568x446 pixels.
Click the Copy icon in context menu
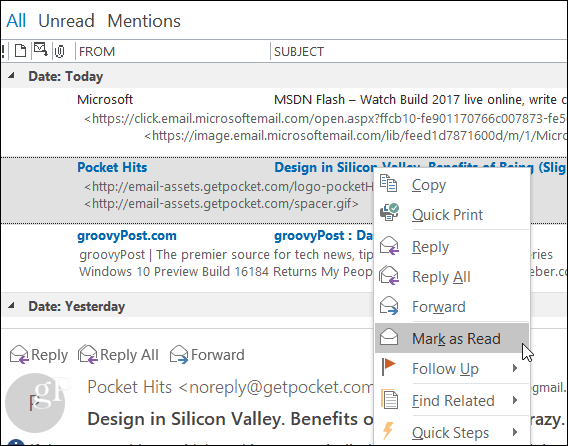click(x=388, y=183)
